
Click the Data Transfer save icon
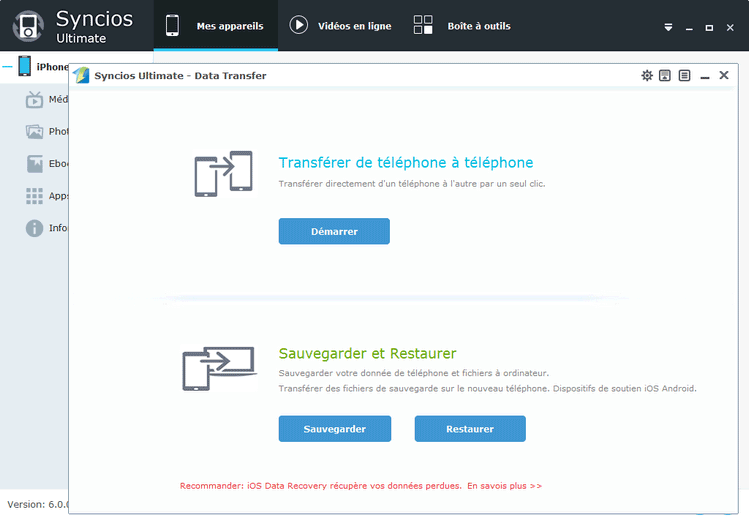point(665,75)
